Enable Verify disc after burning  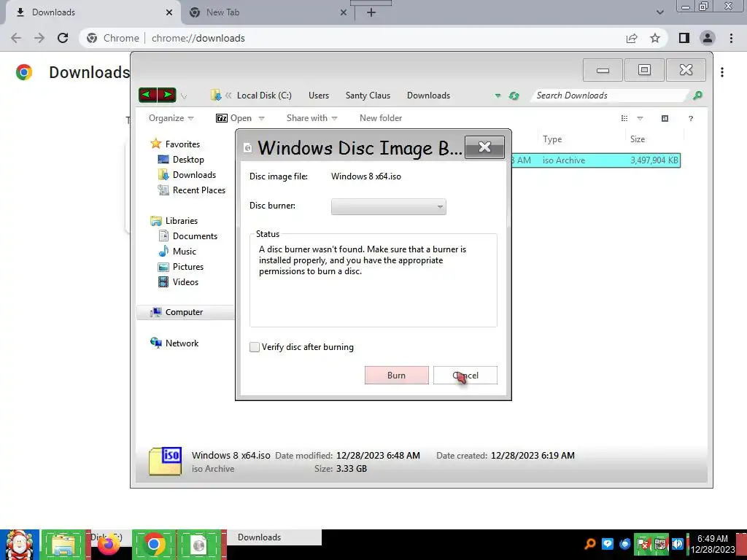tap(255, 347)
